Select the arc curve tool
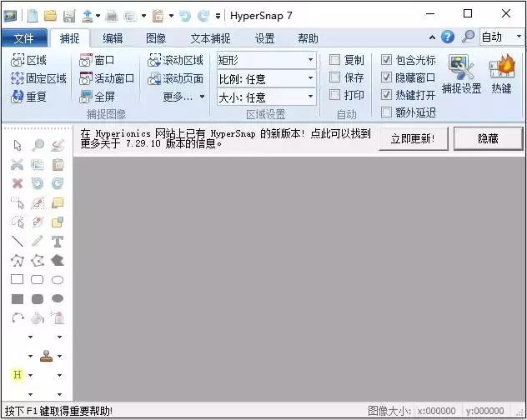 pyautogui.click(x=18, y=317)
